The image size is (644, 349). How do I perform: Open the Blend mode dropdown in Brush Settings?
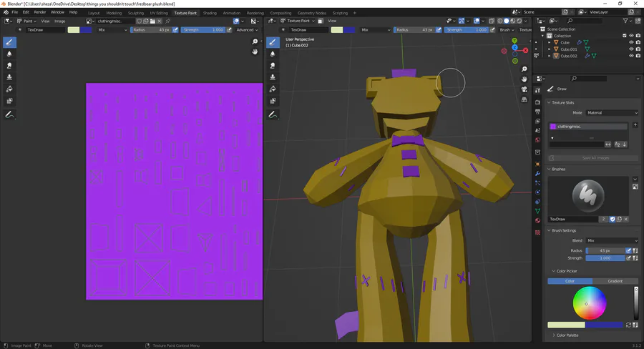[x=612, y=241]
